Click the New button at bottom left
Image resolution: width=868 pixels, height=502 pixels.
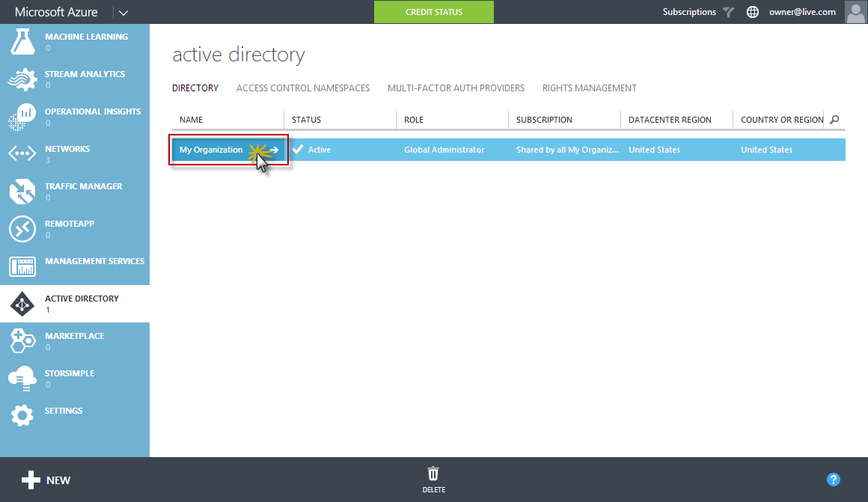[45, 480]
